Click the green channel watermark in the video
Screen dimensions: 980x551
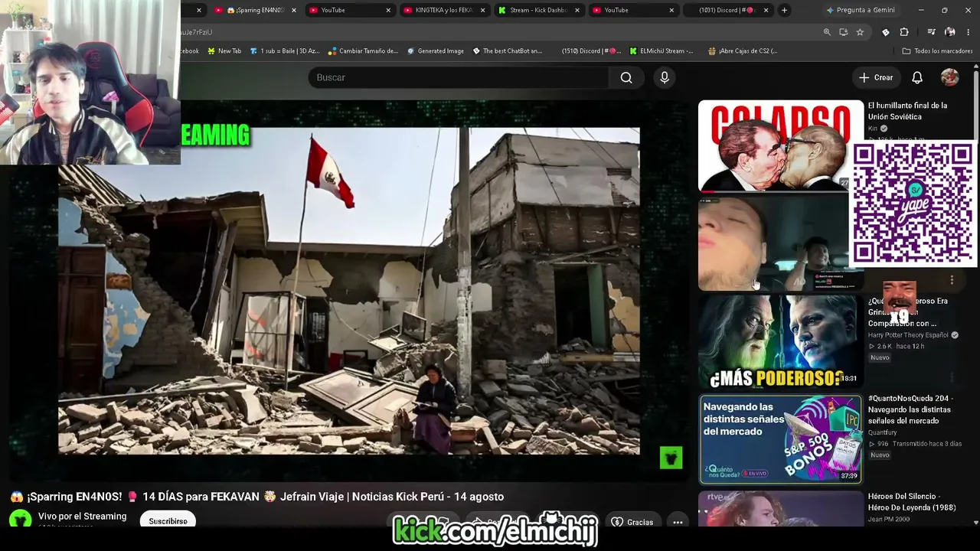[x=671, y=458]
